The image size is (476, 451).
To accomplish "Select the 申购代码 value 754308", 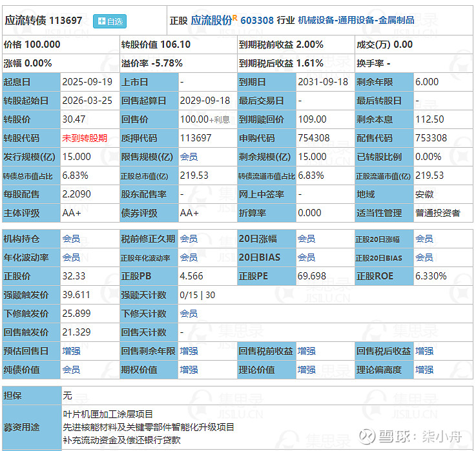I will pyautogui.click(x=314, y=138).
